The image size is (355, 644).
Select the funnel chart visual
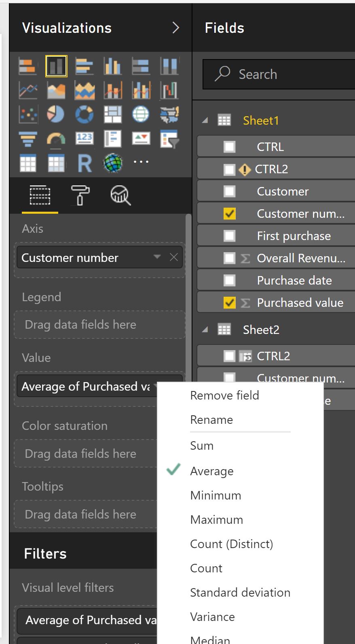pos(28,139)
